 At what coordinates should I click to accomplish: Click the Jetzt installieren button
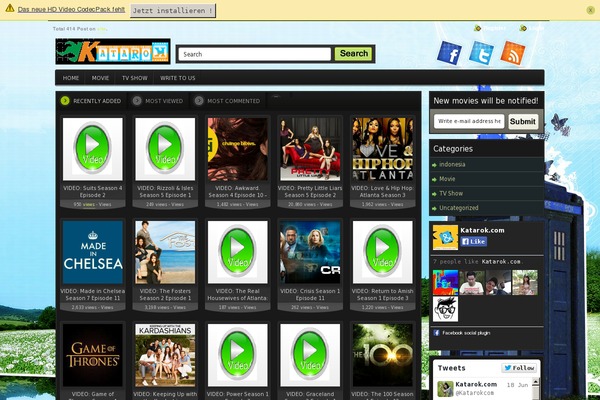(x=173, y=11)
